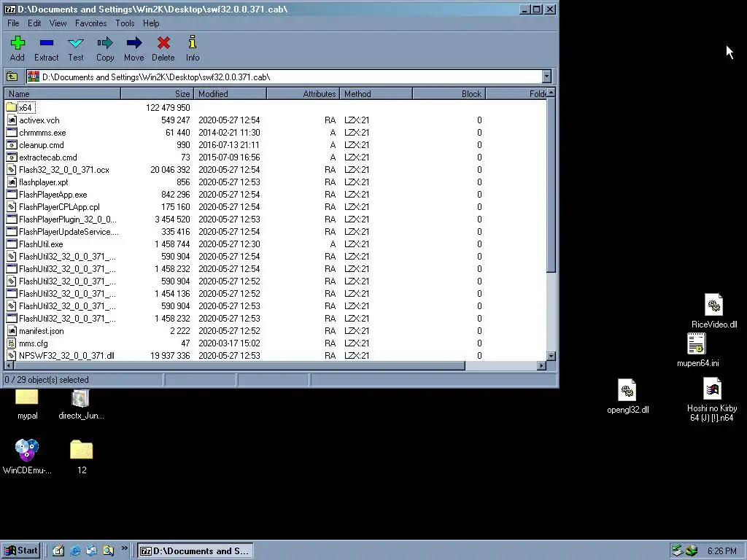This screenshot has height=560, width=747.
Task: Click the vertical scrollbar up arrow
Action: 551,93
